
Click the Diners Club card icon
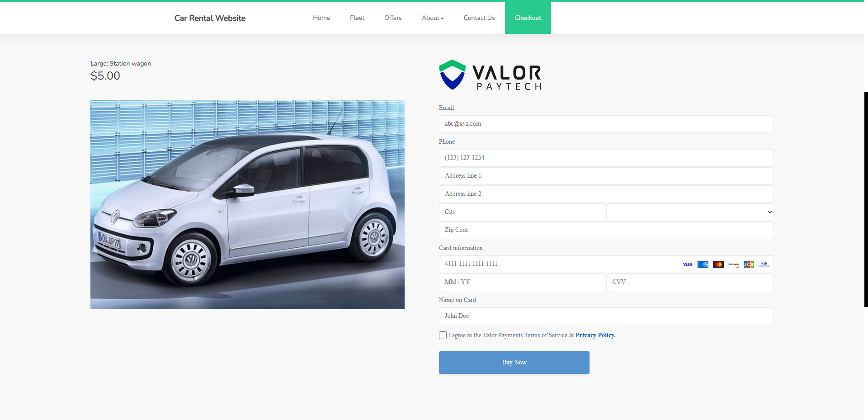tap(764, 264)
